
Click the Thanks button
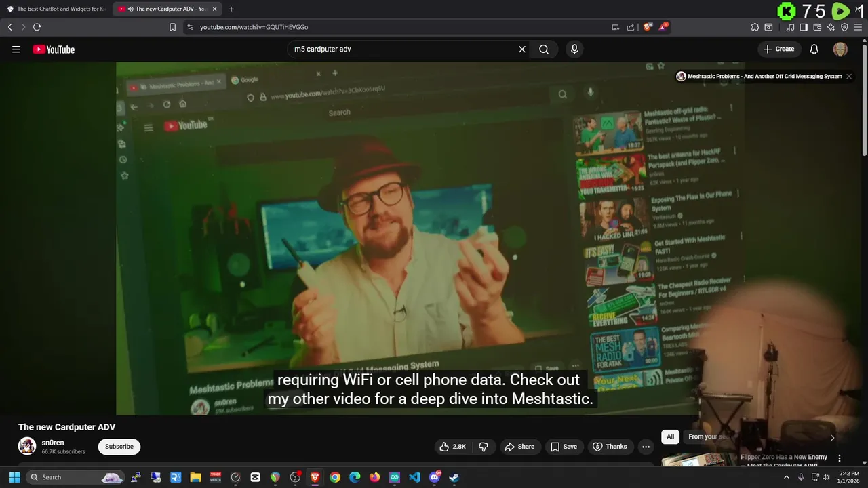pos(610,447)
